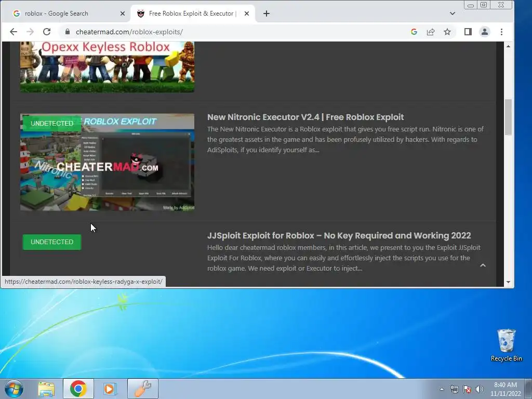This screenshot has width=532, height=399.
Task: Close the roblox Google Search tab
Action: click(123, 14)
